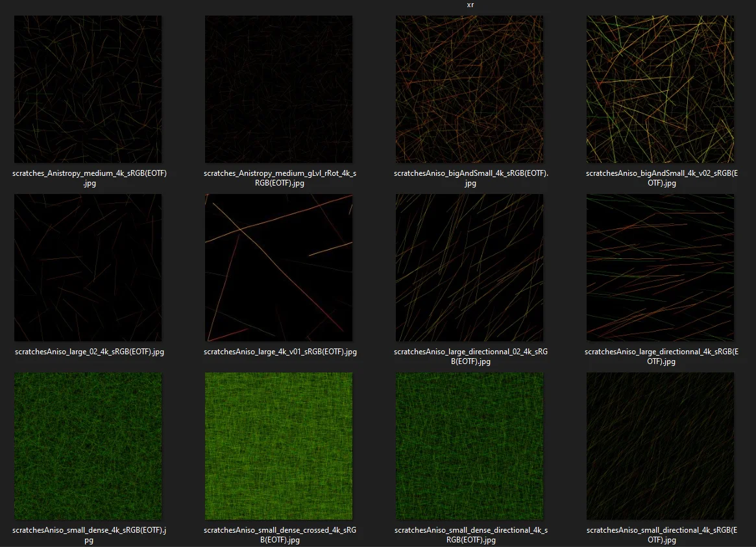Image resolution: width=756 pixels, height=547 pixels.
Task: Select the scratchesAniso_small_dense_4k green texture
Action: coord(88,446)
